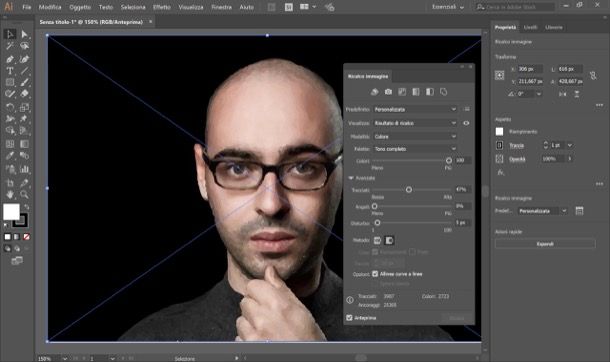
Task: Open the rotation angle dropdown
Action: pyautogui.click(x=538, y=94)
